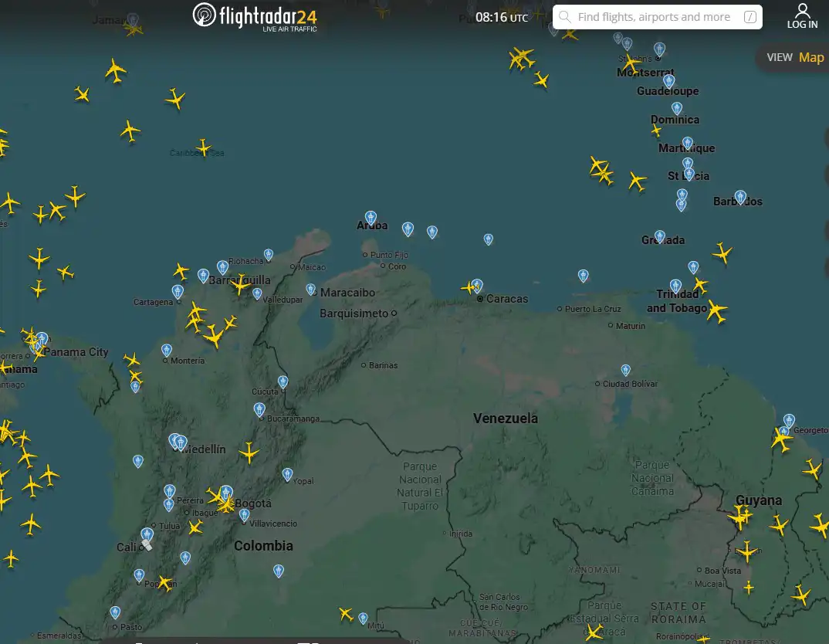Click the aircraft over the Caribbean Sea label
Viewport: 829px width, 644px height.
coord(203,147)
